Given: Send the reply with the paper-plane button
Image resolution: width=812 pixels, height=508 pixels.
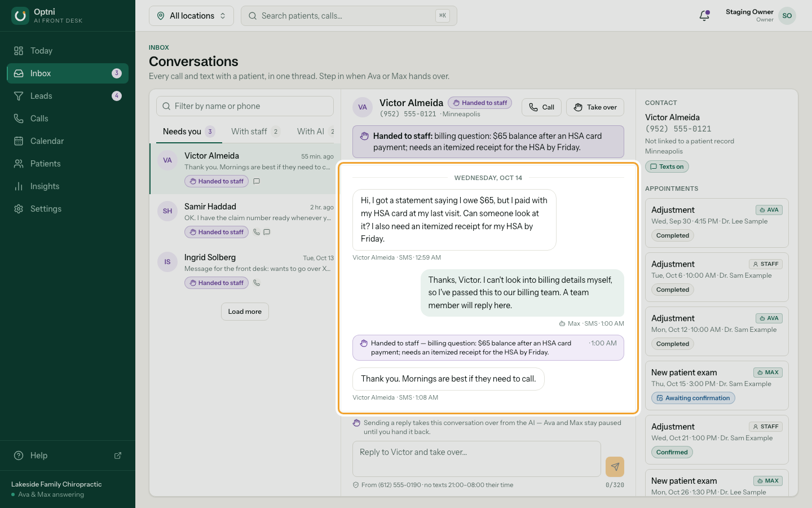Looking at the screenshot, I should tap(615, 467).
